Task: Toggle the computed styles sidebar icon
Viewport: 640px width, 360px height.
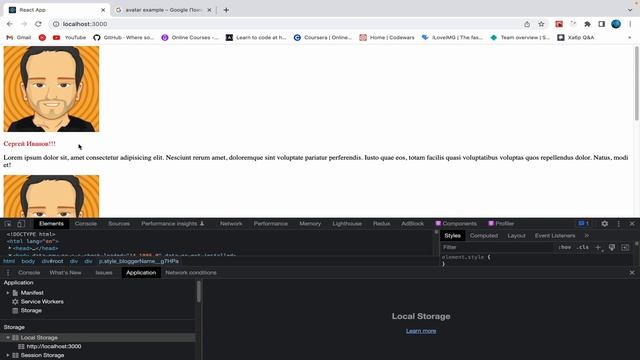Action: coord(625,247)
